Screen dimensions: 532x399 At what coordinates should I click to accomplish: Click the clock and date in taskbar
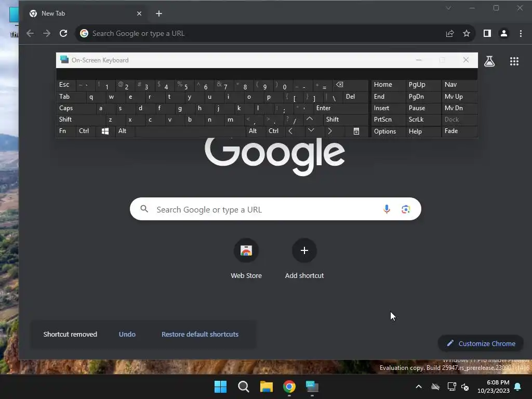click(x=494, y=387)
